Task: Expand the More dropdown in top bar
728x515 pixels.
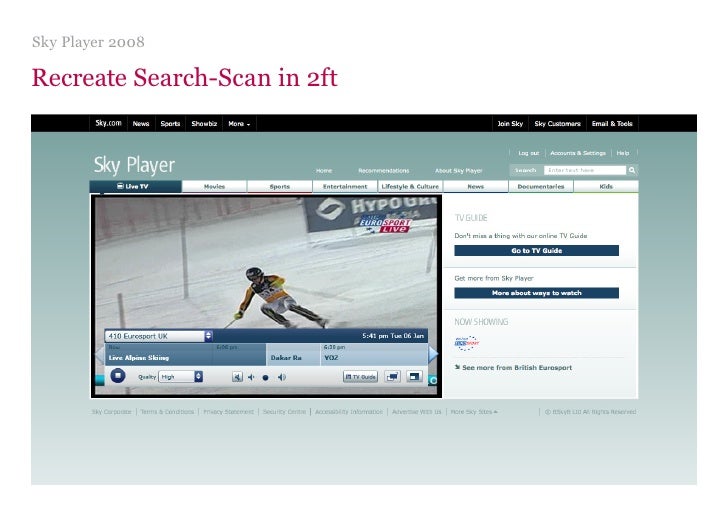Action: click(x=239, y=124)
